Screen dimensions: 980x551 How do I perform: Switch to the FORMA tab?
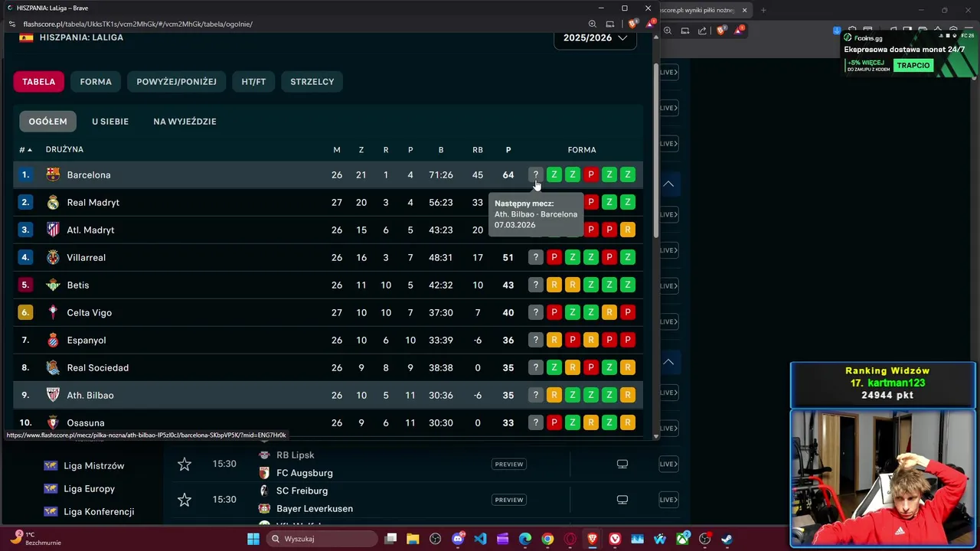pyautogui.click(x=96, y=81)
